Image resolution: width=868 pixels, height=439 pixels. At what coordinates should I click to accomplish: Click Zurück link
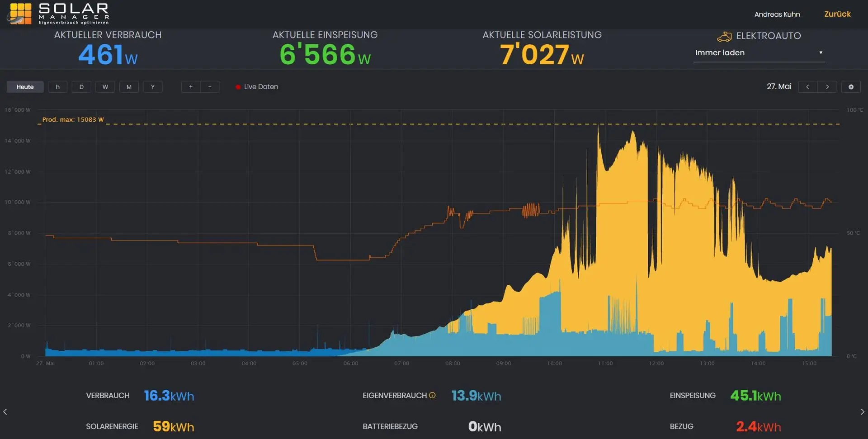(x=837, y=14)
